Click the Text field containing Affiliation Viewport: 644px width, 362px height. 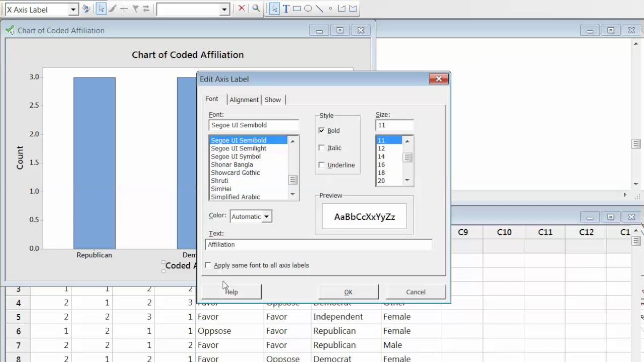coord(319,244)
